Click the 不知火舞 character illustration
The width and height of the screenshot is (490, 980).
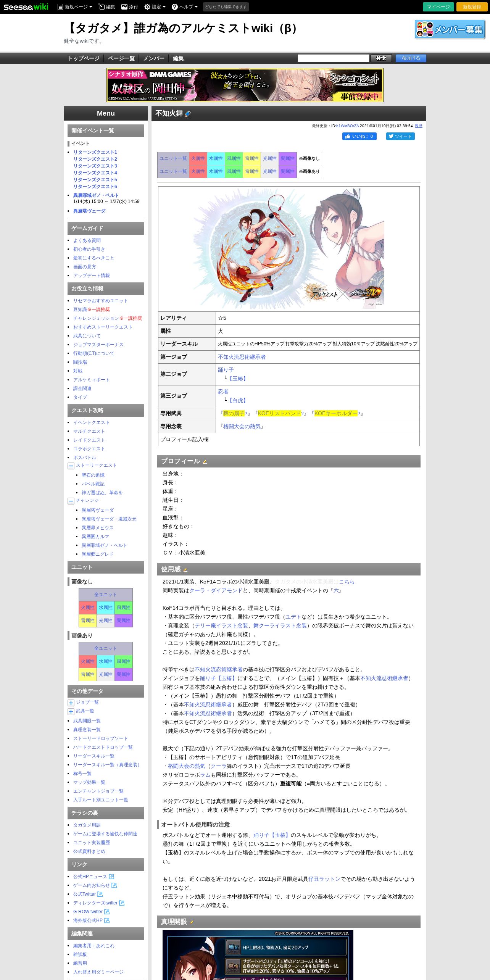[289, 249]
